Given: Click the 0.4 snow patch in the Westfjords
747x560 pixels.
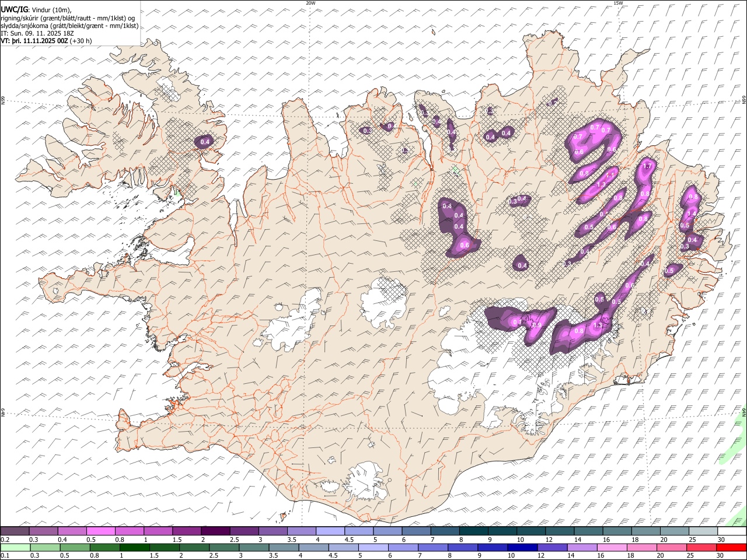Looking at the screenshot, I should [205, 142].
